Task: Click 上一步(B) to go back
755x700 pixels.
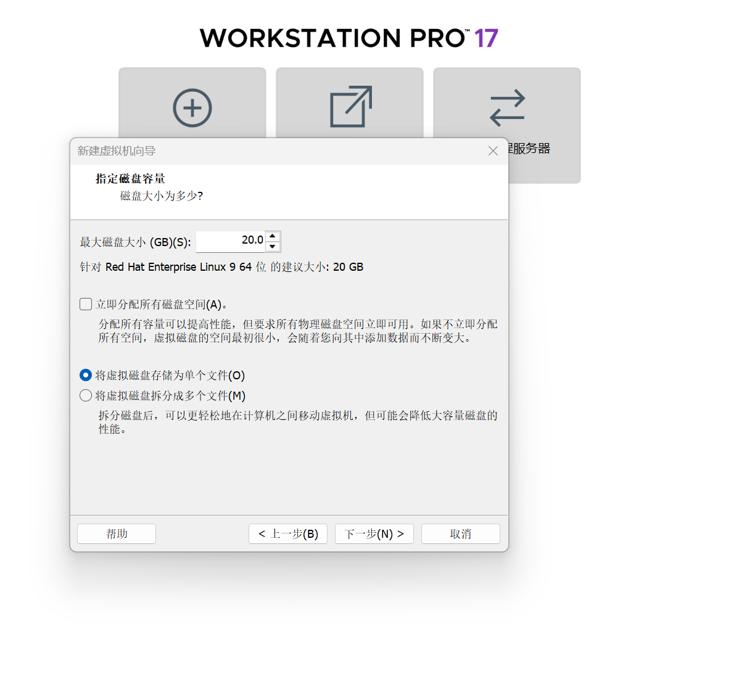Action: coord(287,533)
